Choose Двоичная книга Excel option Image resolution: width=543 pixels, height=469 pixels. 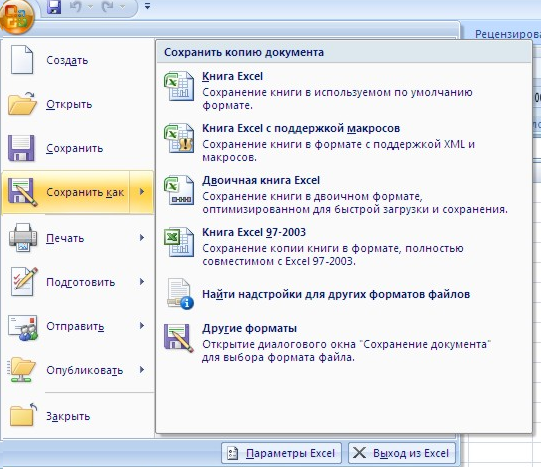344,194
